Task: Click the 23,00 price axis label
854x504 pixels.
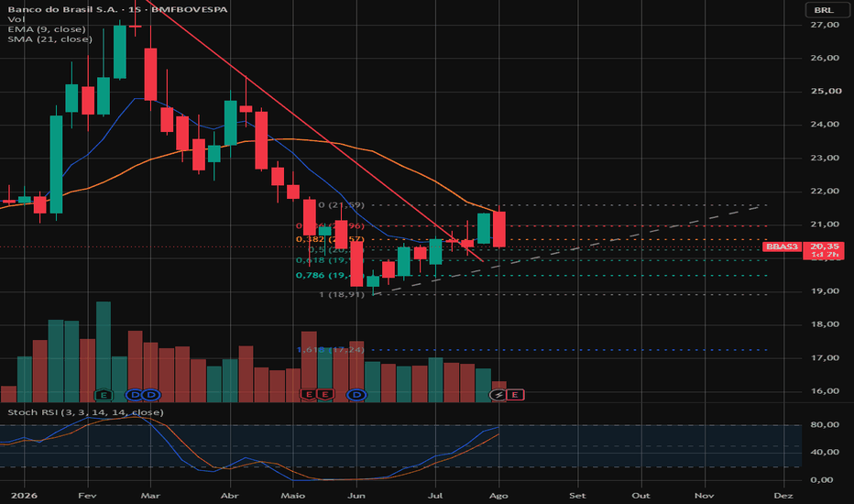Action: tap(825, 158)
